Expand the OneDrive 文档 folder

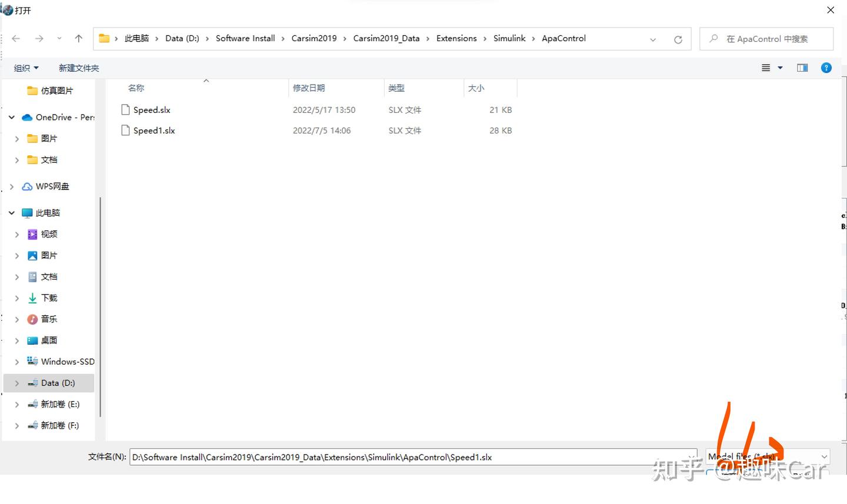pos(16,160)
